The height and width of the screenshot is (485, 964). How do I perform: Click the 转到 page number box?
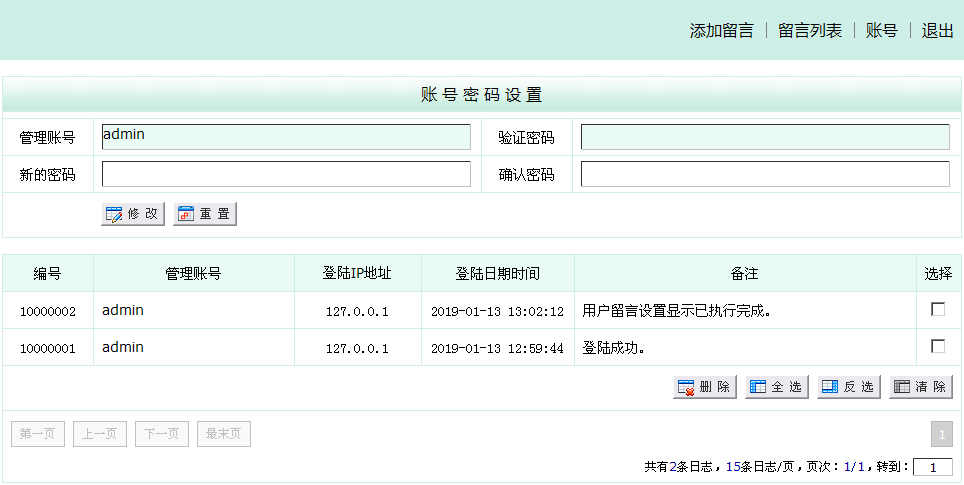point(932,467)
